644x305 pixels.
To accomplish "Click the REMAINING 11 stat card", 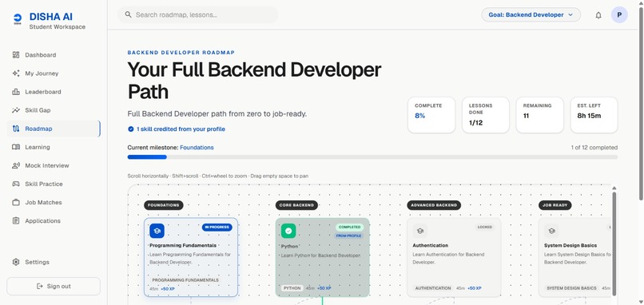I will [539, 115].
